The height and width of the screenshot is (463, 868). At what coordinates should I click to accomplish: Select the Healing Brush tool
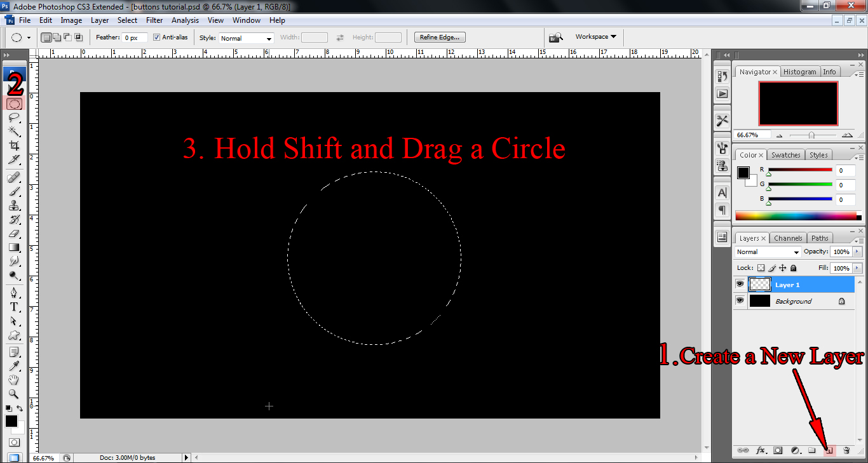[14, 177]
